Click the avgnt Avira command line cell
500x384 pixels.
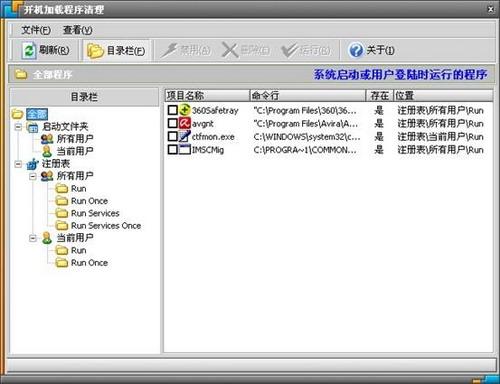point(305,123)
